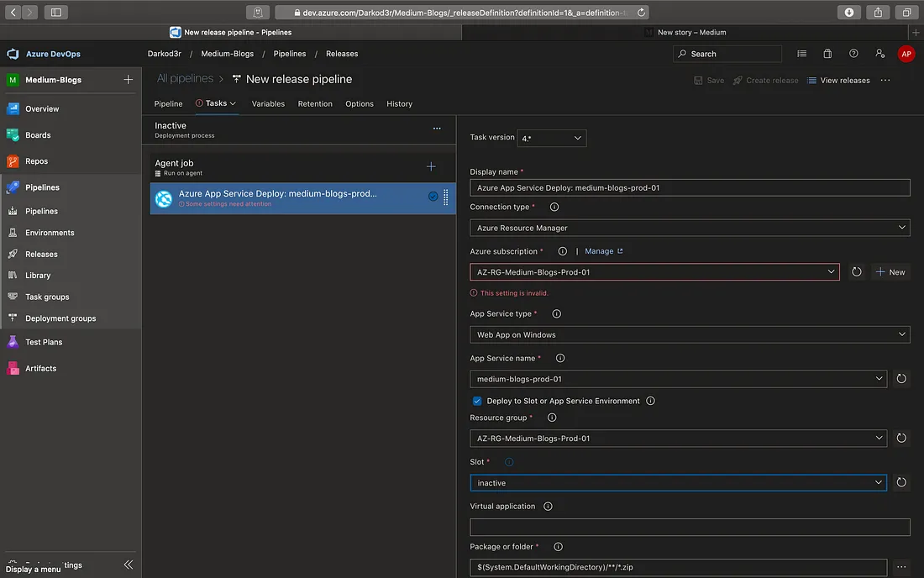Open the Test Plans sidebar icon
This screenshot has width=924, height=578.
pyautogui.click(x=13, y=342)
